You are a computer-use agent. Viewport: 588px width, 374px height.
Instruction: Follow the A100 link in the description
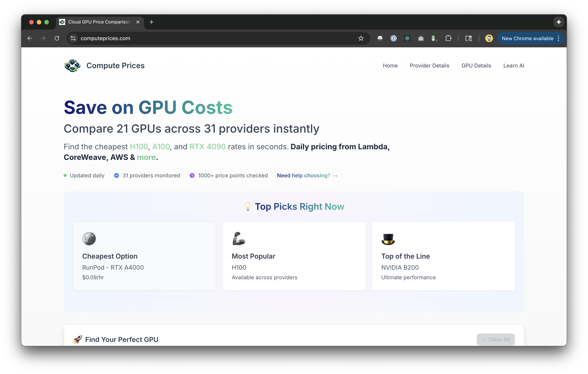161,147
